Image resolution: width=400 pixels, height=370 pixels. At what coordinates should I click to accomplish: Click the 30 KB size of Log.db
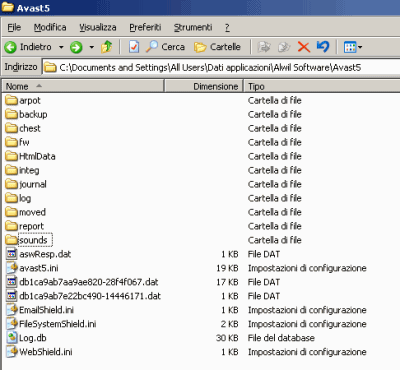[227, 338]
